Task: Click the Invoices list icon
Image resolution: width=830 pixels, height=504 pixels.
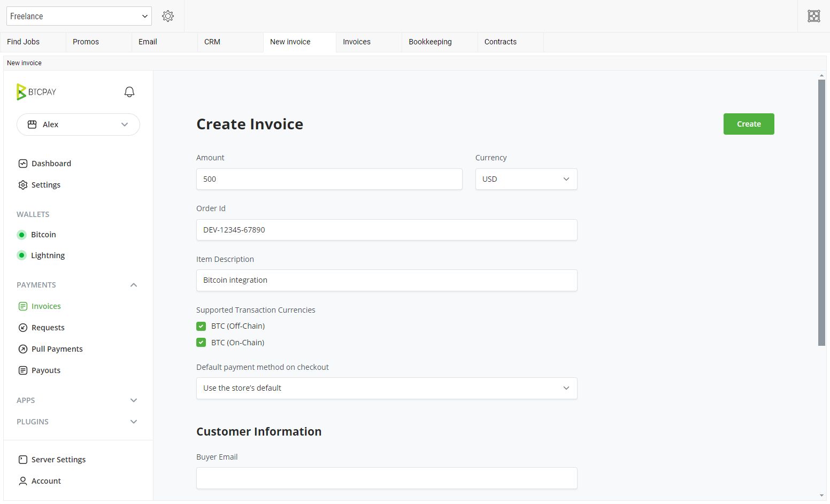Action: 22,306
